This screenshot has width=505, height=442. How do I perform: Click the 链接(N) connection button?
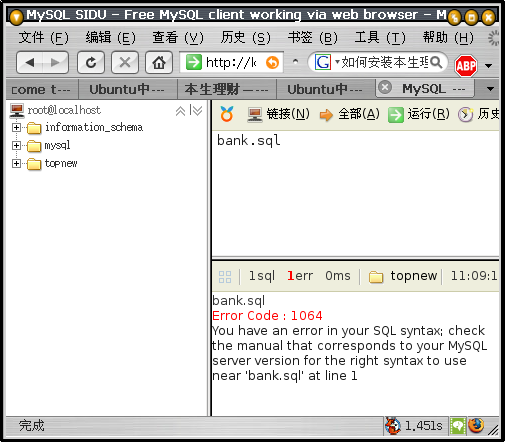(x=279, y=114)
